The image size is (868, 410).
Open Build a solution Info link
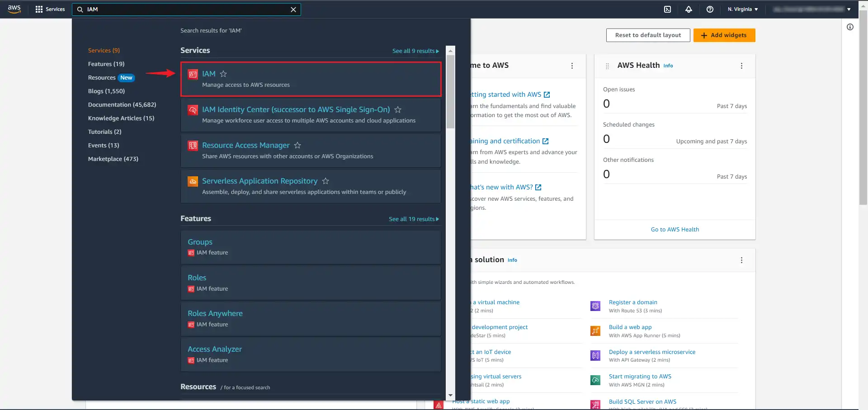tap(512, 260)
